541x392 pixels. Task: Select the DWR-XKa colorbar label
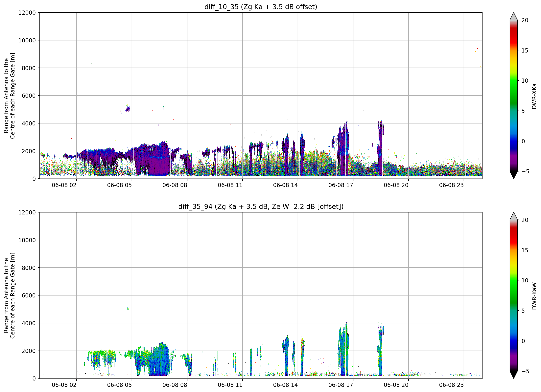pos(534,96)
